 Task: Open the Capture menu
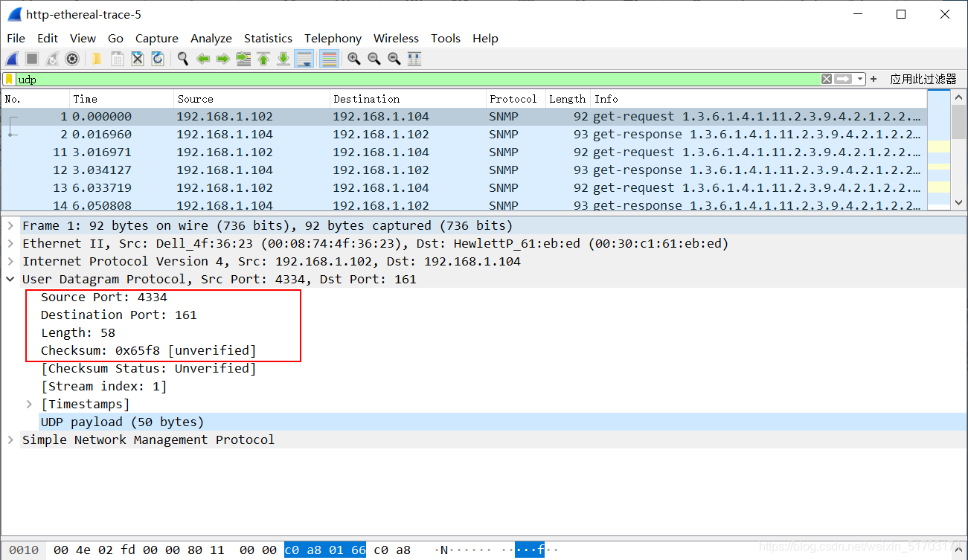[x=157, y=39]
